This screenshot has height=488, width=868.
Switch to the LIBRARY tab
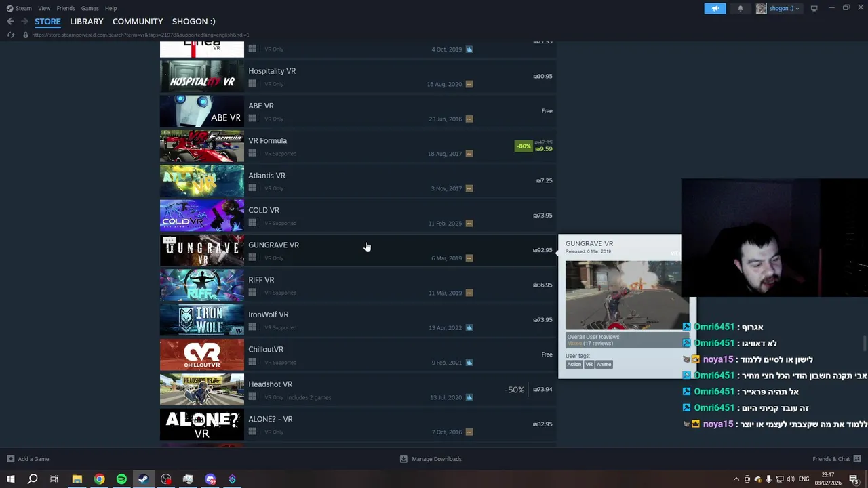click(87, 21)
